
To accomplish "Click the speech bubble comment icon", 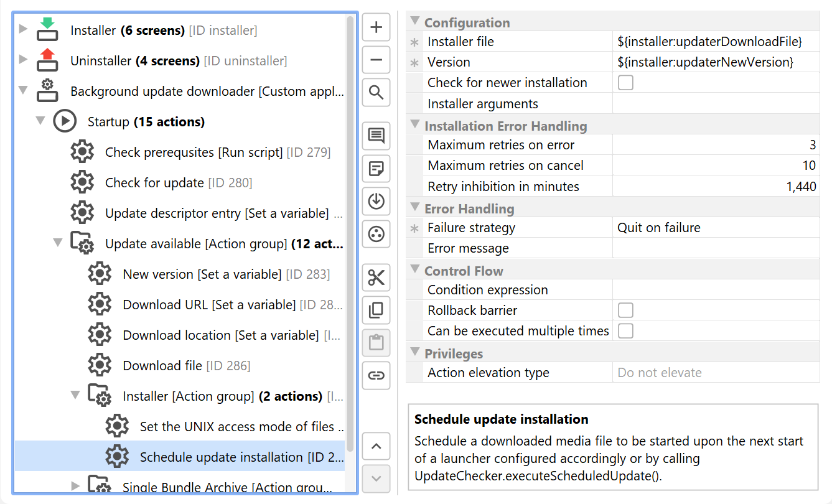I will tap(376, 136).
